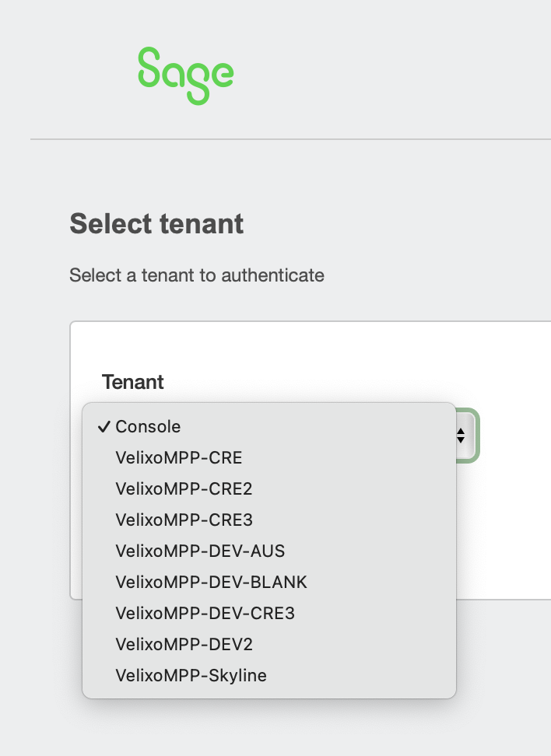Click the down arrow in the tenant selector

pos(460,440)
